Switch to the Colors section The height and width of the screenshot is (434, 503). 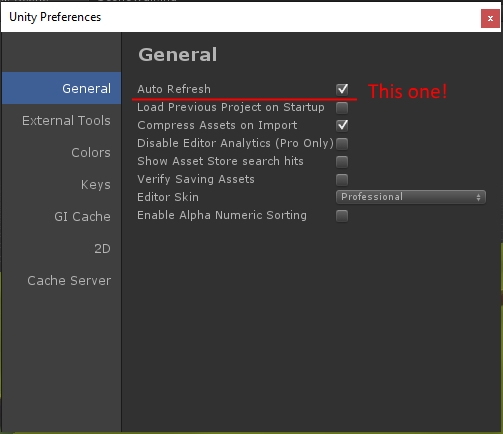[62, 152]
